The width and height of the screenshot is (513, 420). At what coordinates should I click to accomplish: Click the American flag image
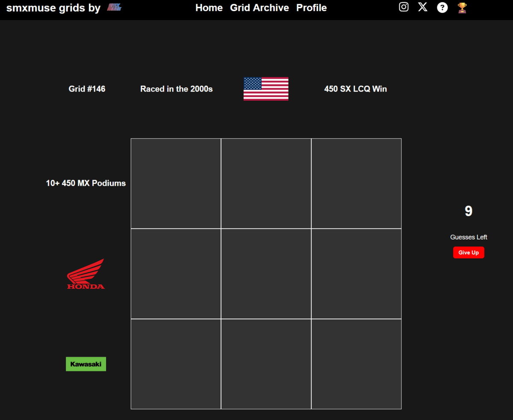(266, 89)
